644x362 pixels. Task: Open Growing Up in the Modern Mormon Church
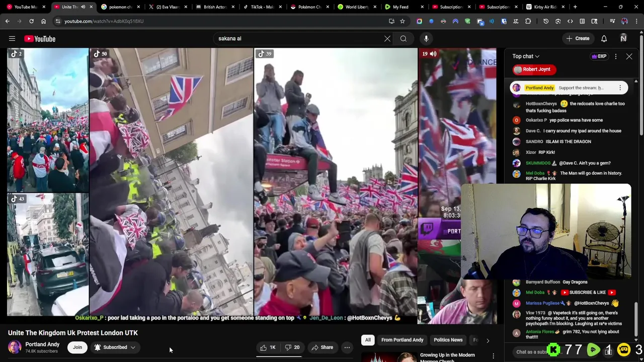point(447,357)
